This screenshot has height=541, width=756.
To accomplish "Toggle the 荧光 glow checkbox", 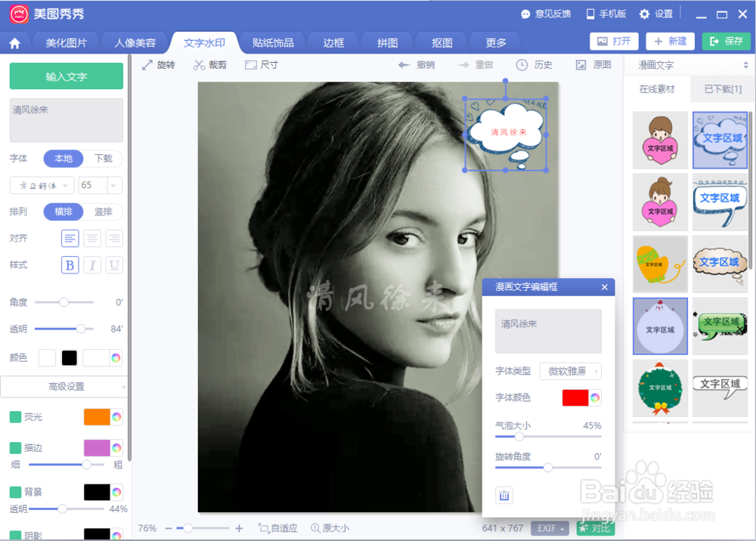I will (17, 416).
